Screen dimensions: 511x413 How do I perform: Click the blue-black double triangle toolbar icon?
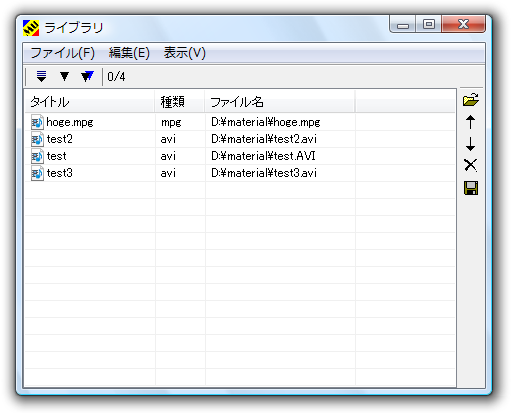click(x=87, y=76)
